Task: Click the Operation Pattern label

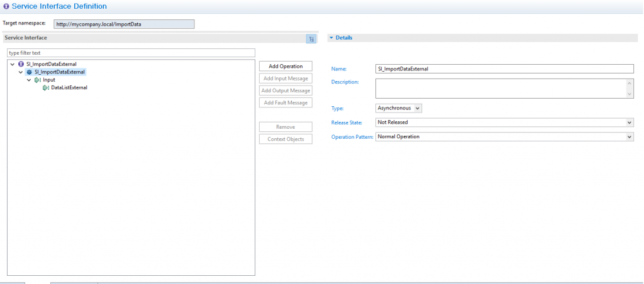Action: pyautogui.click(x=352, y=137)
